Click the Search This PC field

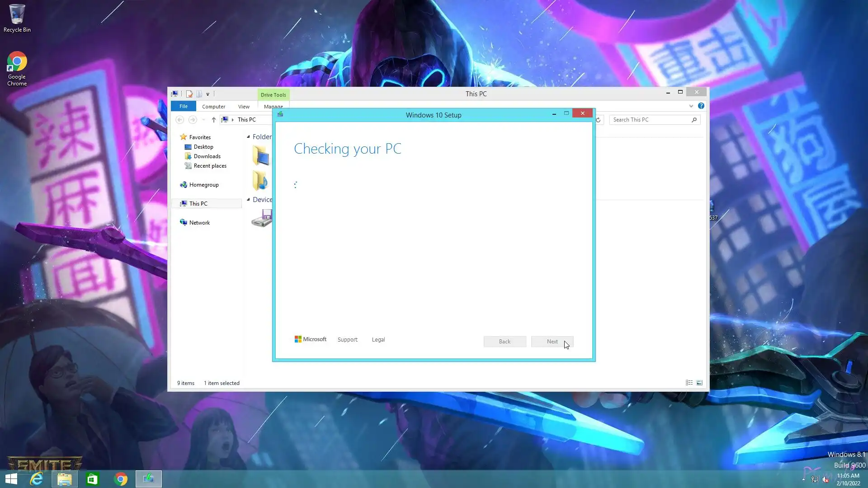tap(650, 120)
